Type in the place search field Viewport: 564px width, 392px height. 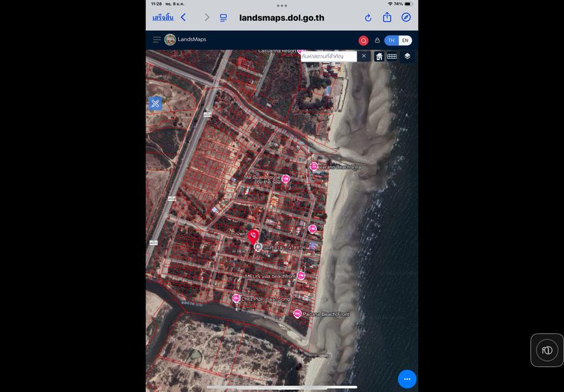(328, 56)
